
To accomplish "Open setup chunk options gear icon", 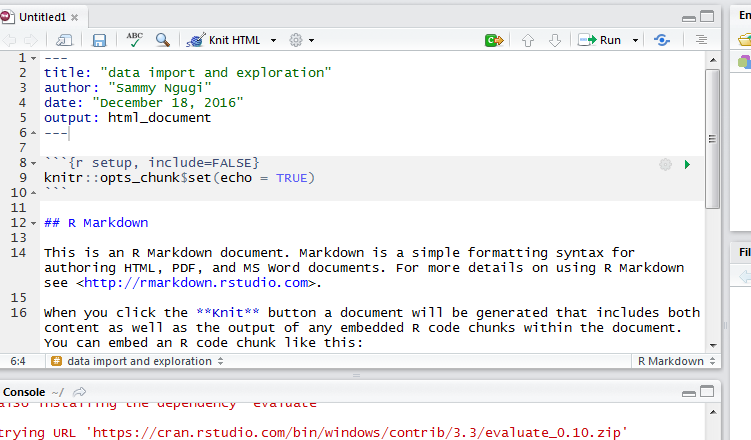I will [665, 165].
